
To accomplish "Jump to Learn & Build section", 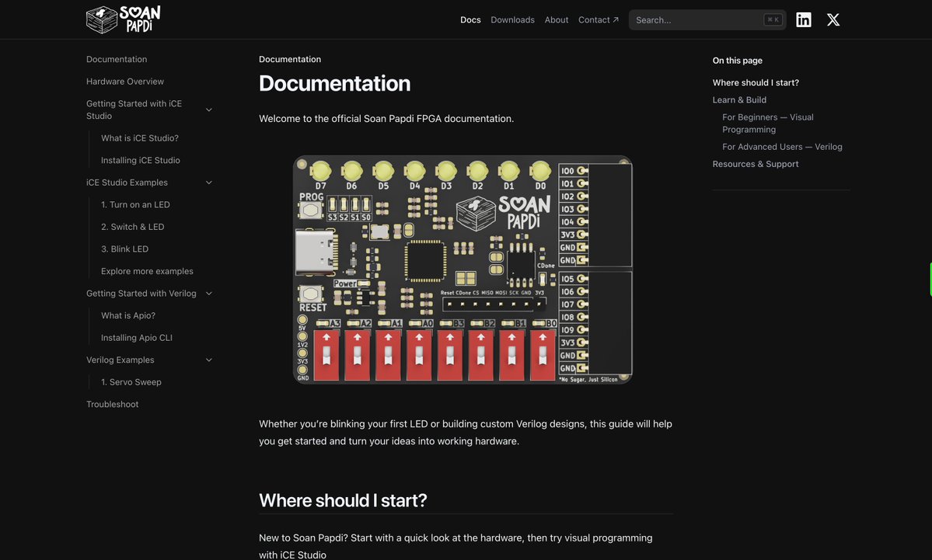I will tap(739, 99).
